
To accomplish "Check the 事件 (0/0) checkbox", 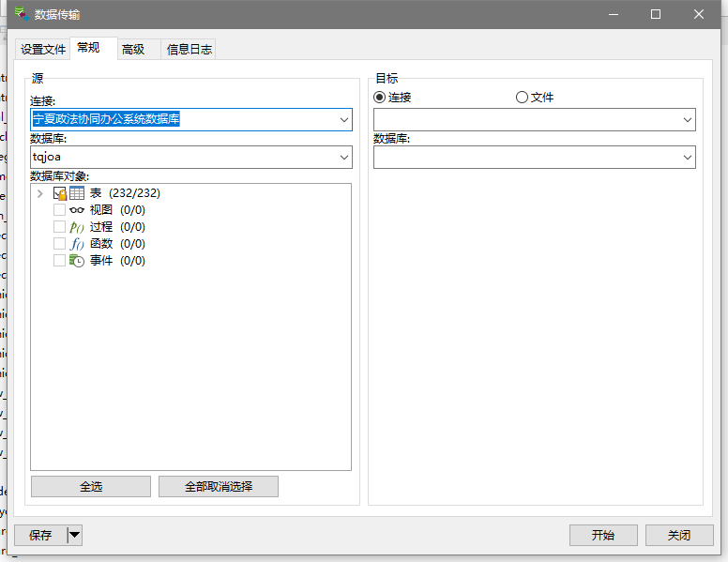I will click(x=59, y=260).
